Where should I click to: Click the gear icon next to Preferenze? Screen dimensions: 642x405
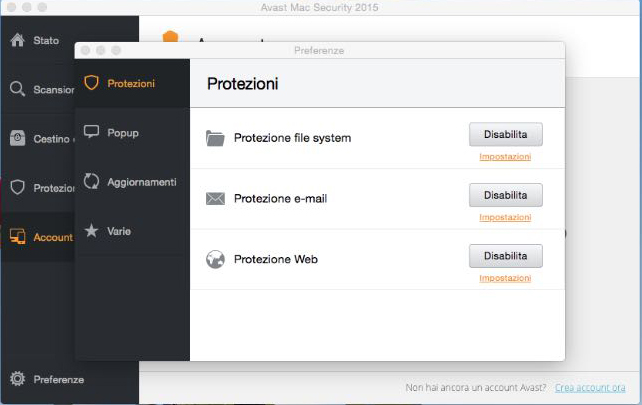click(17, 379)
